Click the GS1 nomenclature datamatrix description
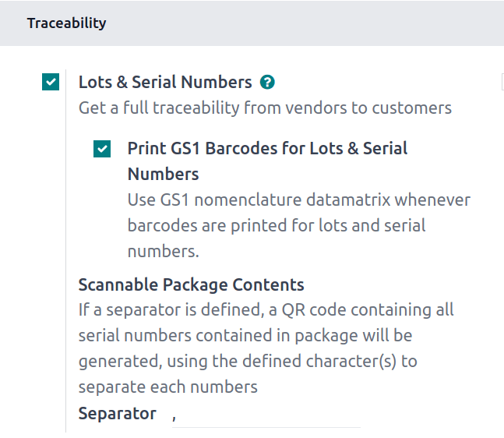 click(x=299, y=200)
